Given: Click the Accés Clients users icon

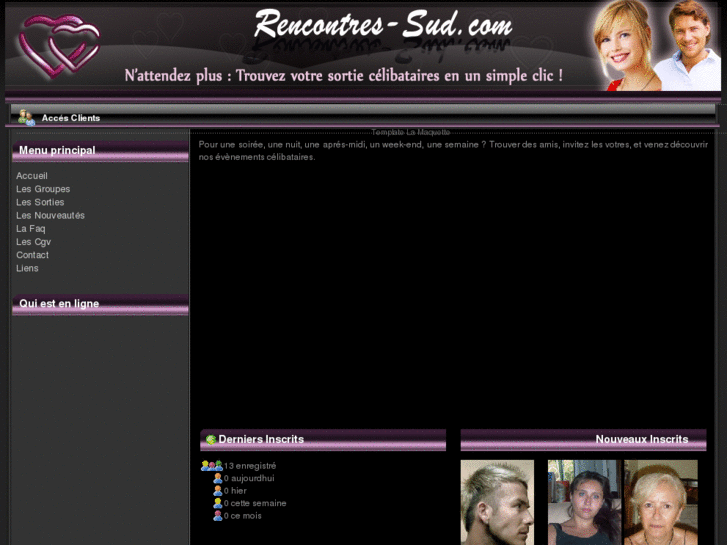Looking at the screenshot, I should [x=26, y=117].
